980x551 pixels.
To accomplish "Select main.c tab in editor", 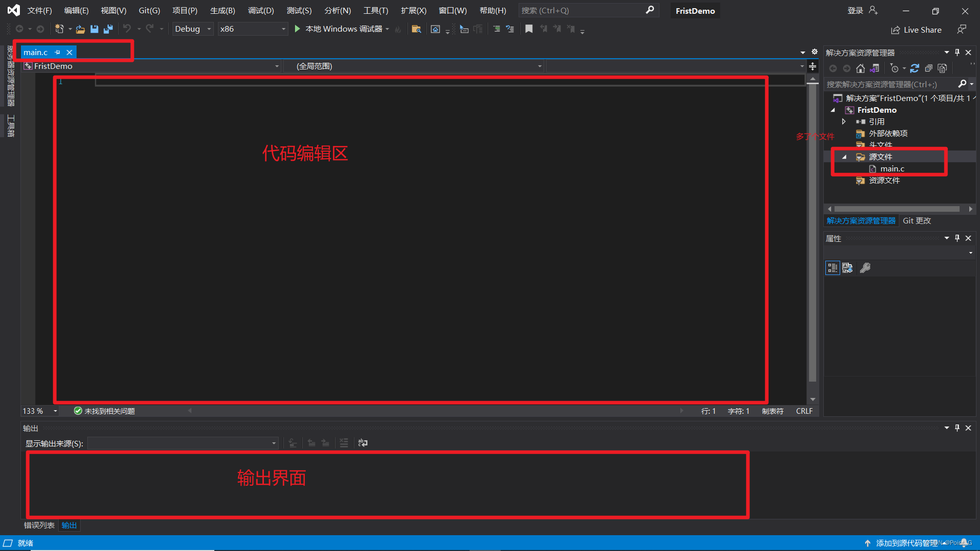I will click(x=35, y=52).
